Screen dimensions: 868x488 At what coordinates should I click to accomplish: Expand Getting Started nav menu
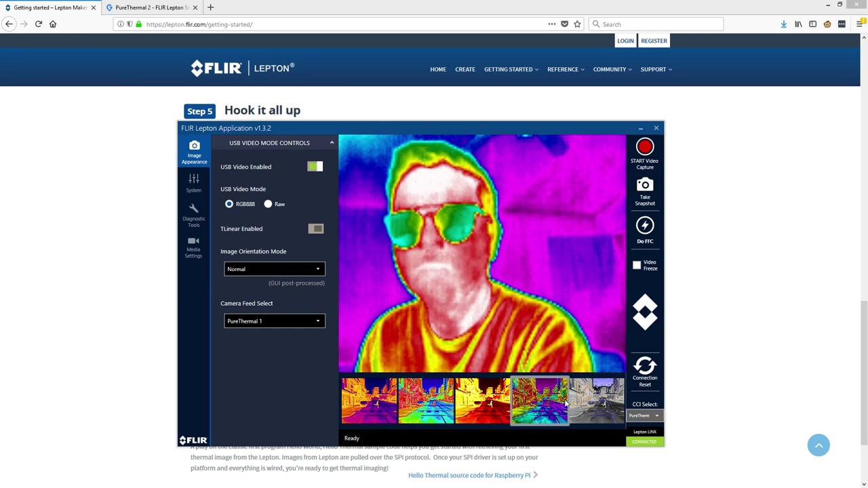coord(511,69)
